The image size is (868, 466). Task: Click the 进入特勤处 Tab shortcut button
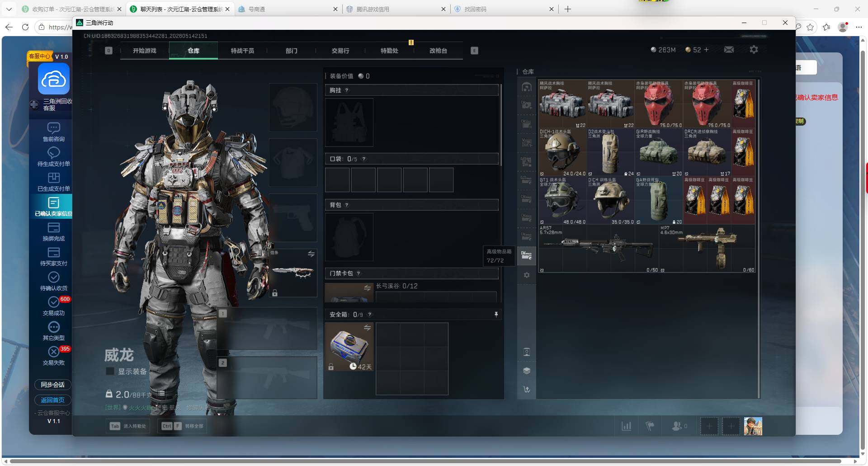[128, 426]
